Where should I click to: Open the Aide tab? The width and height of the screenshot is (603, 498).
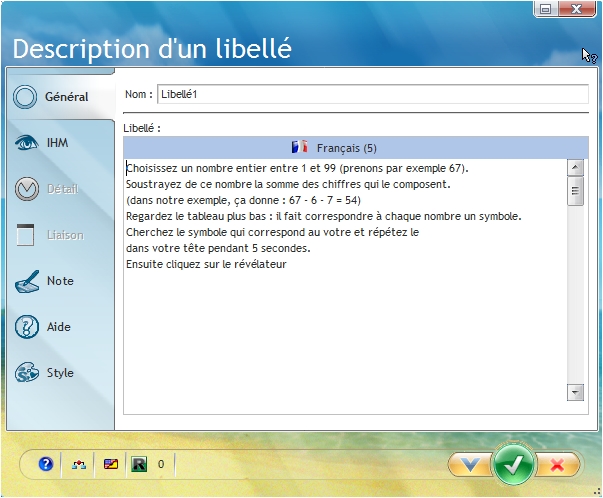pyautogui.click(x=60, y=327)
